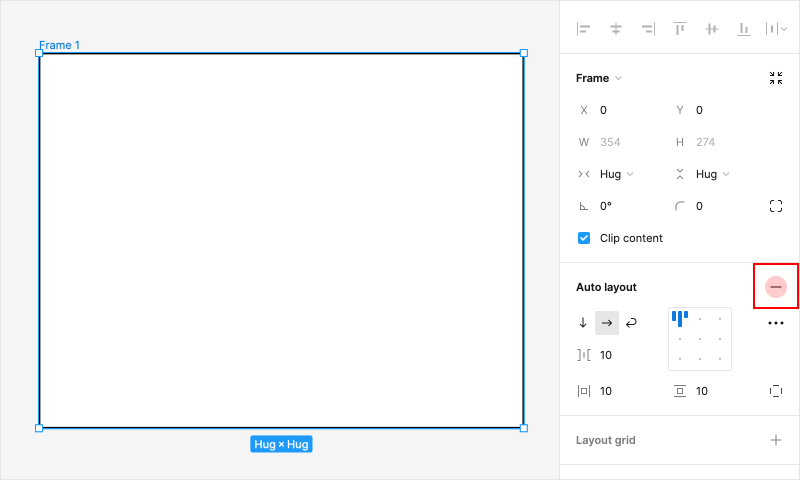Open auto layout advanced settings menu
Viewport: 800px width, 480px height.
[x=776, y=323]
